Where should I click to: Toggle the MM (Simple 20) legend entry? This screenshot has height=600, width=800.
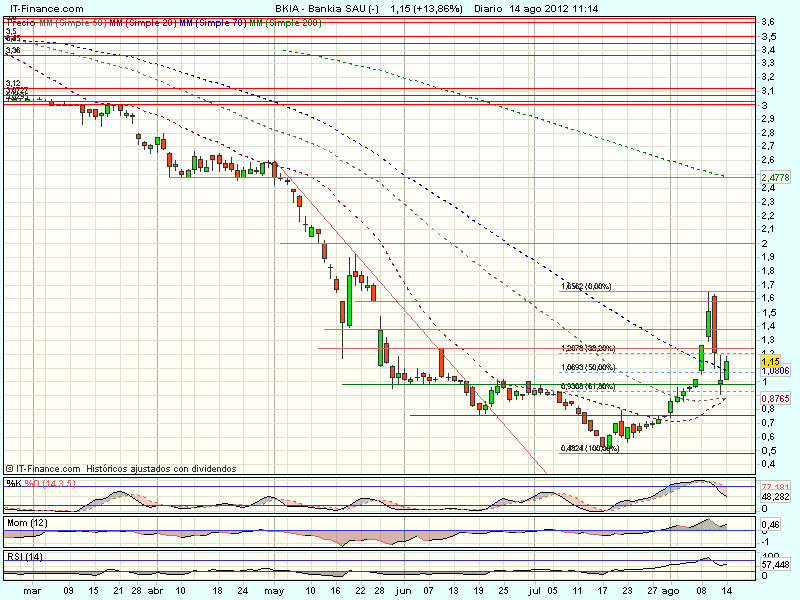[x=143, y=21]
